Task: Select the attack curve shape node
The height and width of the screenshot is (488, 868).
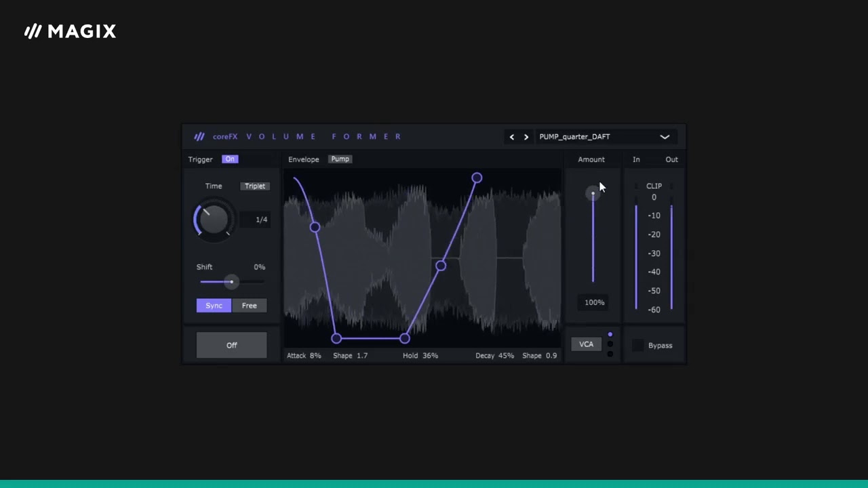Action: point(315,227)
